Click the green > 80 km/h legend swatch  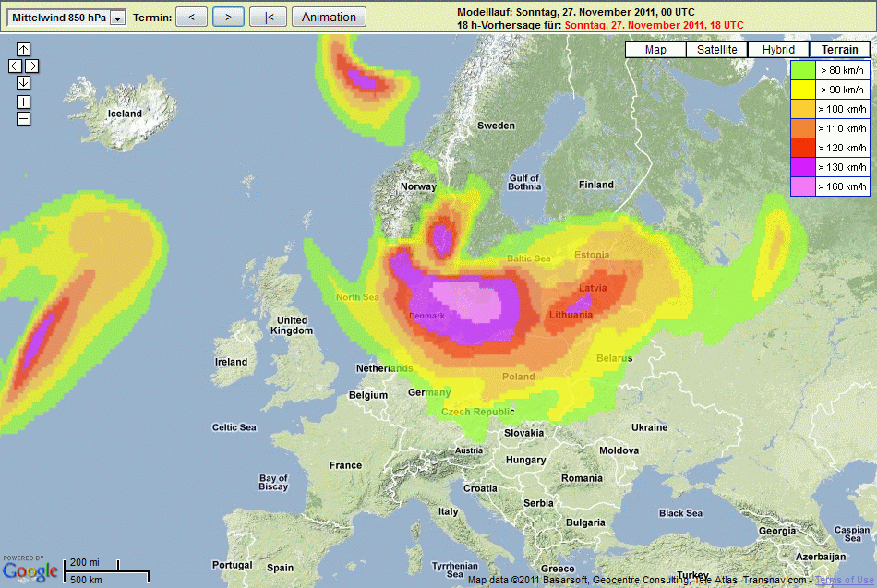tap(803, 70)
